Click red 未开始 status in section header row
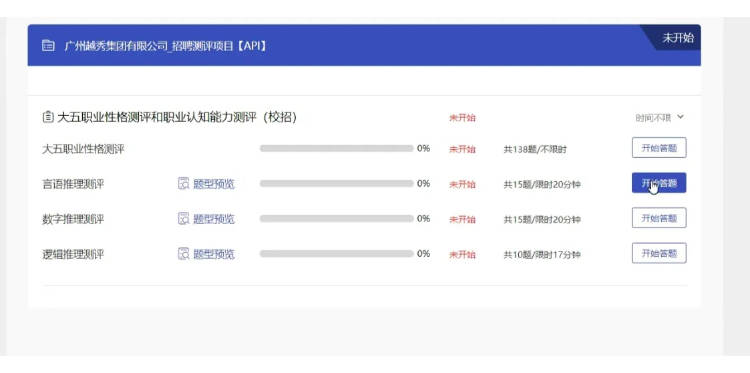This screenshot has width=750, height=373. pyautogui.click(x=462, y=118)
